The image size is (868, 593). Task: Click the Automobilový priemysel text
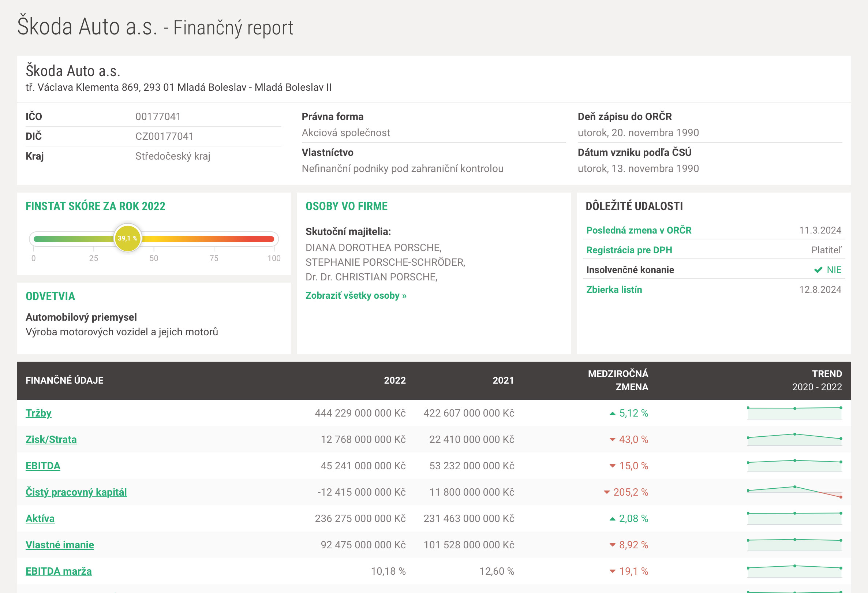pos(81,317)
